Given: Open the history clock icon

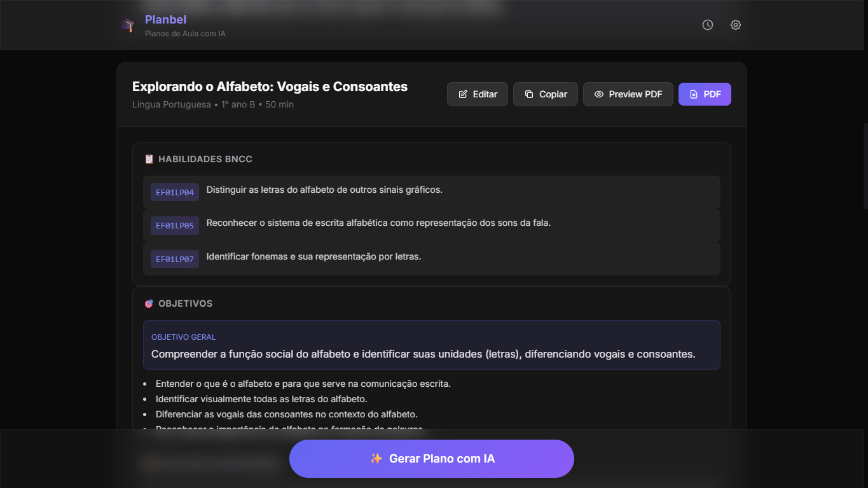Looking at the screenshot, I should (707, 25).
